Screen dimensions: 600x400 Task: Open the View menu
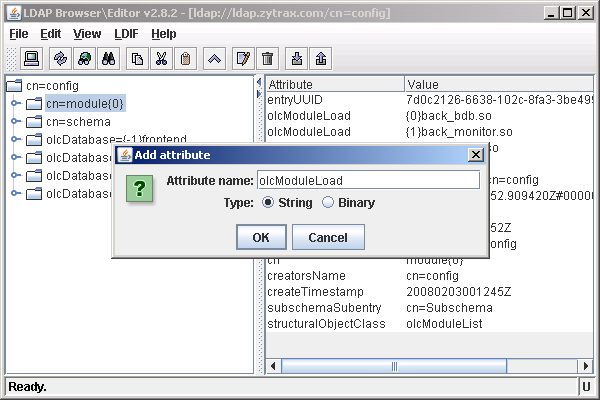click(x=87, y=34)
